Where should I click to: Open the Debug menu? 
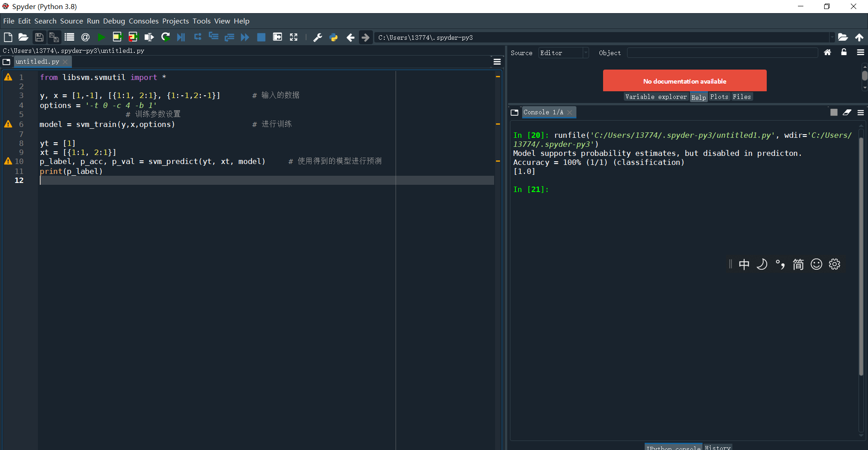114,21
